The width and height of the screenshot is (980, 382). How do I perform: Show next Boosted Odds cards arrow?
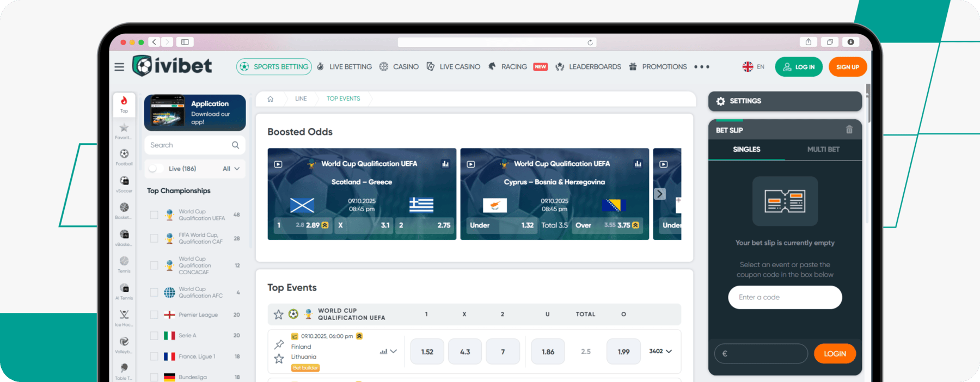[x=660, y=194]
